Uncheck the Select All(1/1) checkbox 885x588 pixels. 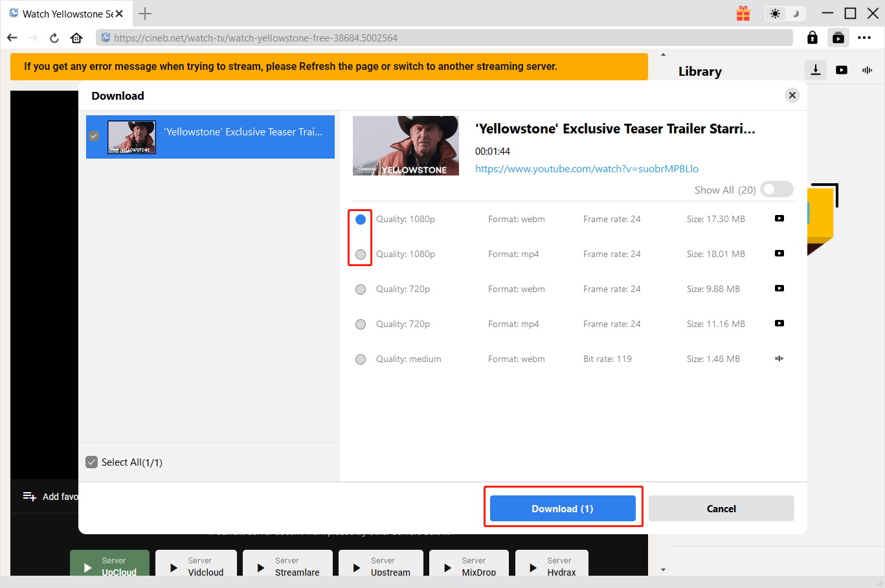(92, 462)
